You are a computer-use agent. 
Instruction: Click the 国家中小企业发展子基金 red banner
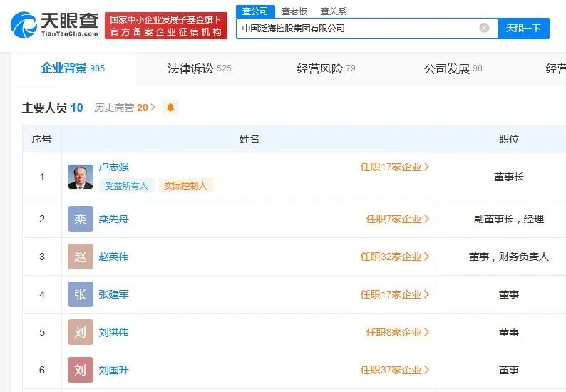point(166,26)
